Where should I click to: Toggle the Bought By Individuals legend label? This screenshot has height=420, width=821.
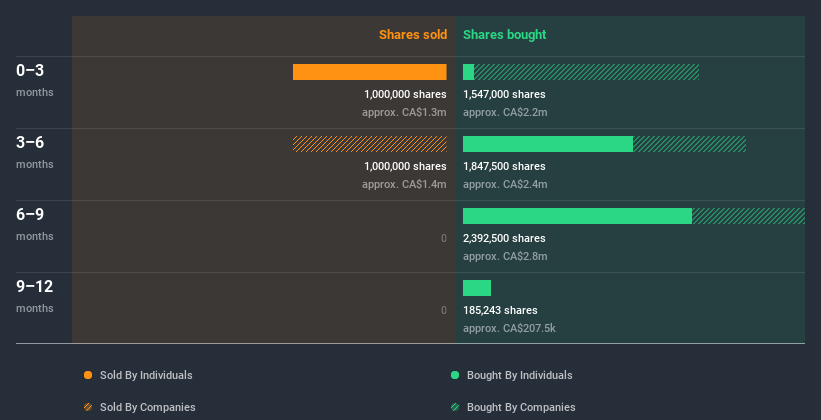click(x=519, y=375)
